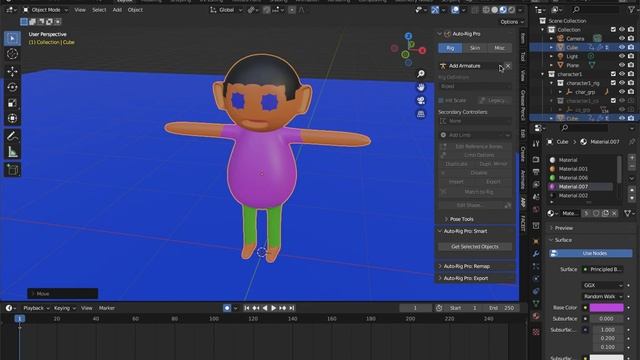Click the Z axis on navigation gizmo
The width and height of the screenshot is (640, 360).
point(408,36)
